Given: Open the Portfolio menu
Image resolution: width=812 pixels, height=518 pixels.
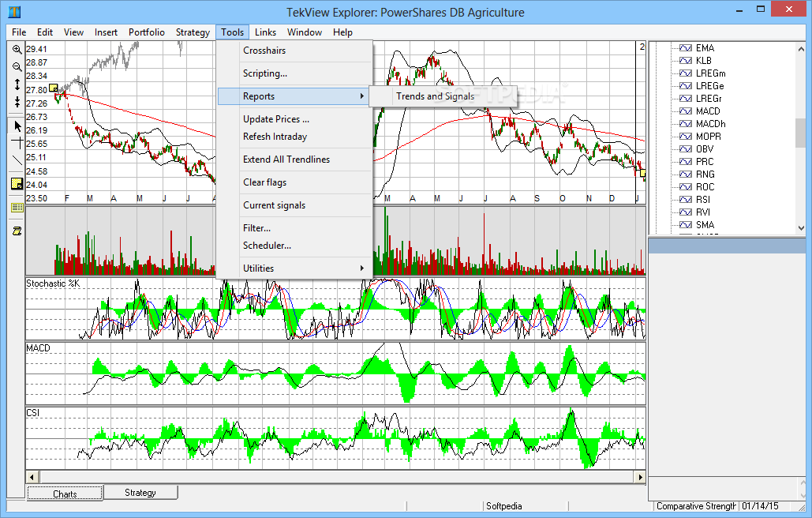Looking at the screenshot, I should click(x=147, y=32).
